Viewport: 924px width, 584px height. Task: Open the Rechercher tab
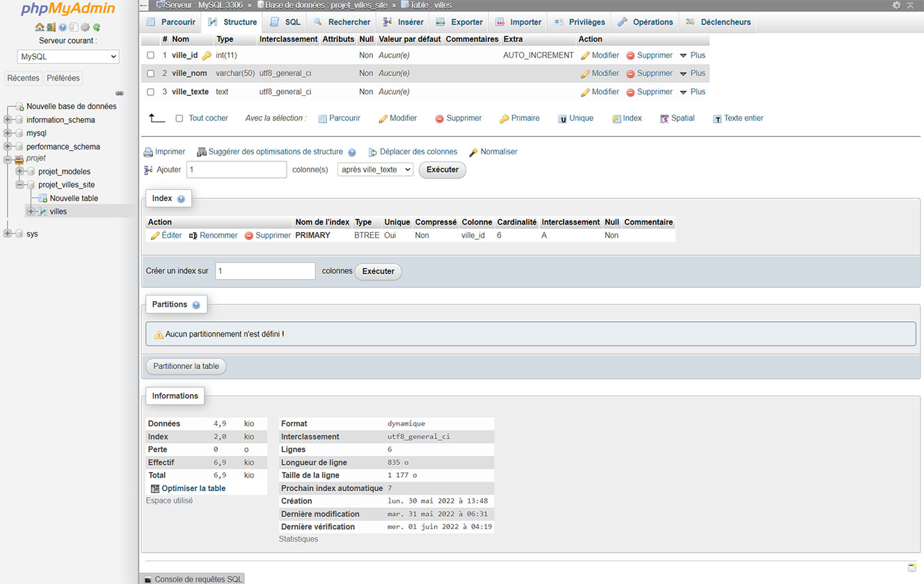(342, 22)
